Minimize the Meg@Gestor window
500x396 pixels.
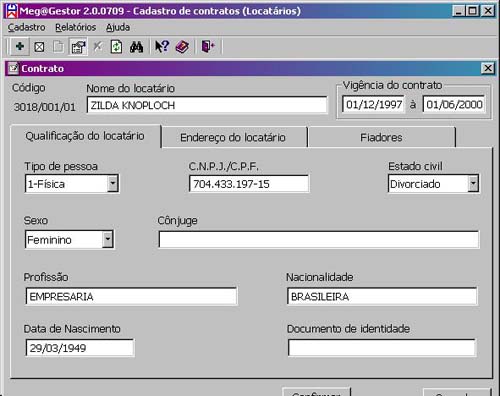click(458, 11)
